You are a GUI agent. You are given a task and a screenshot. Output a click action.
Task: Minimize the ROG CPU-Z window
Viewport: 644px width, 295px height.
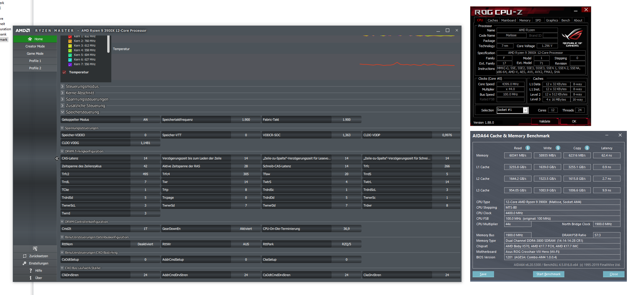click(576, 11)
